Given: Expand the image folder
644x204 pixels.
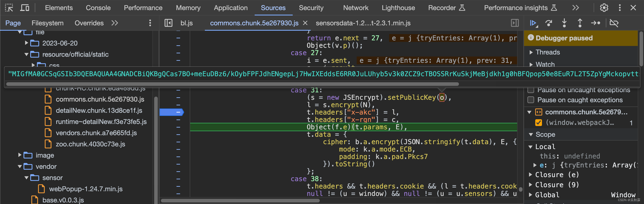Looking at the screenshot, I should [x=20, y=155].
